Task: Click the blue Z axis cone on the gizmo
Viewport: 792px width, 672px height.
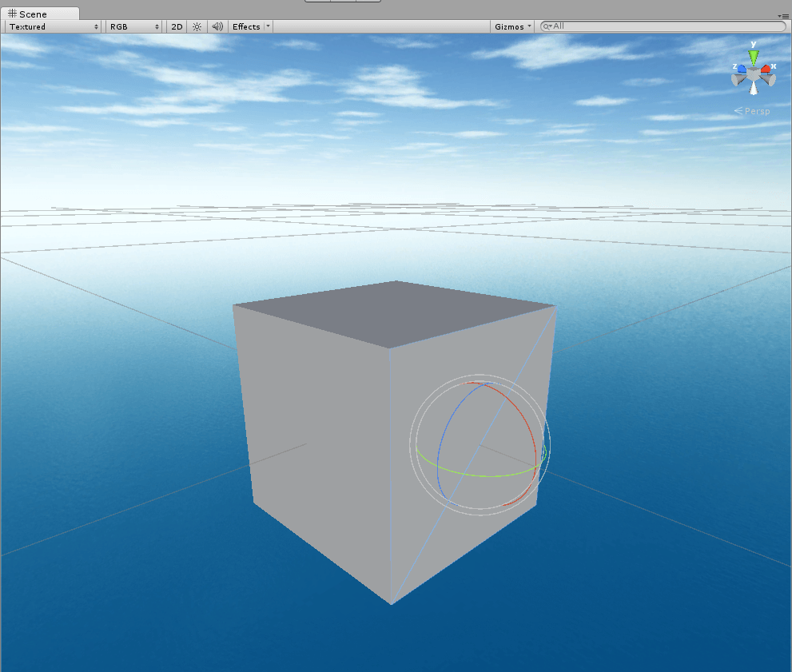Action: [x=741, y=70]
